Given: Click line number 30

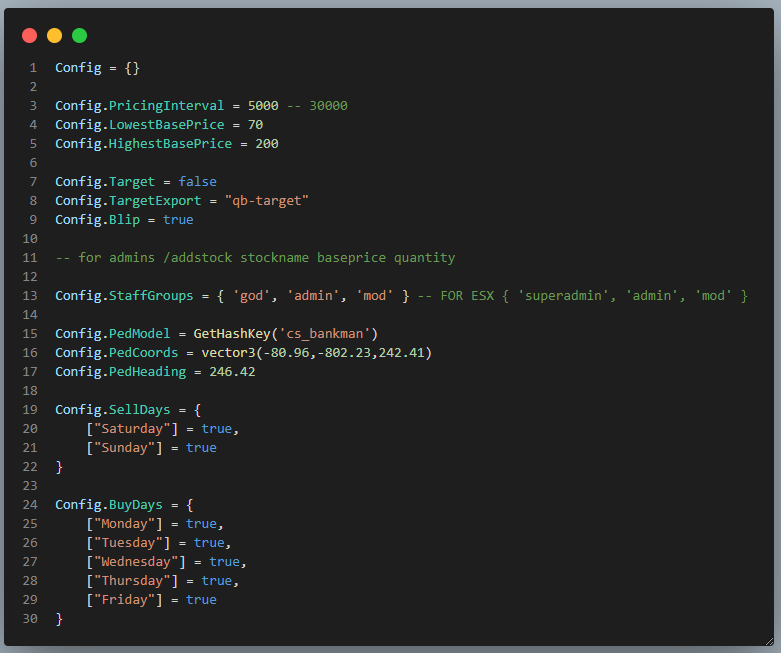Looking at the screenshot, I should [30, 619].
